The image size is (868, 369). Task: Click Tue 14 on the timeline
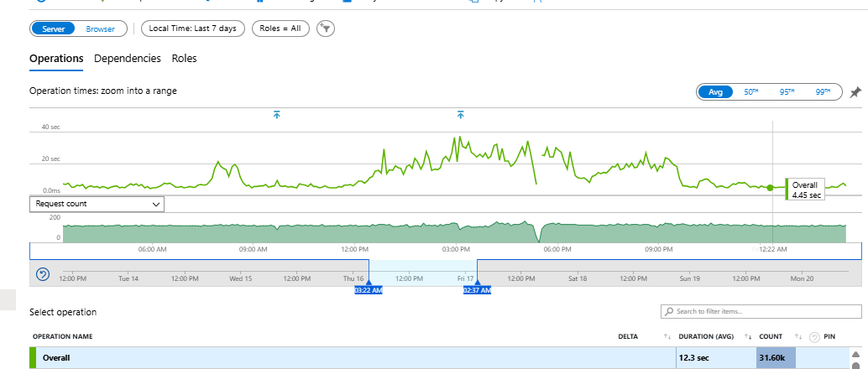[128, 278]
